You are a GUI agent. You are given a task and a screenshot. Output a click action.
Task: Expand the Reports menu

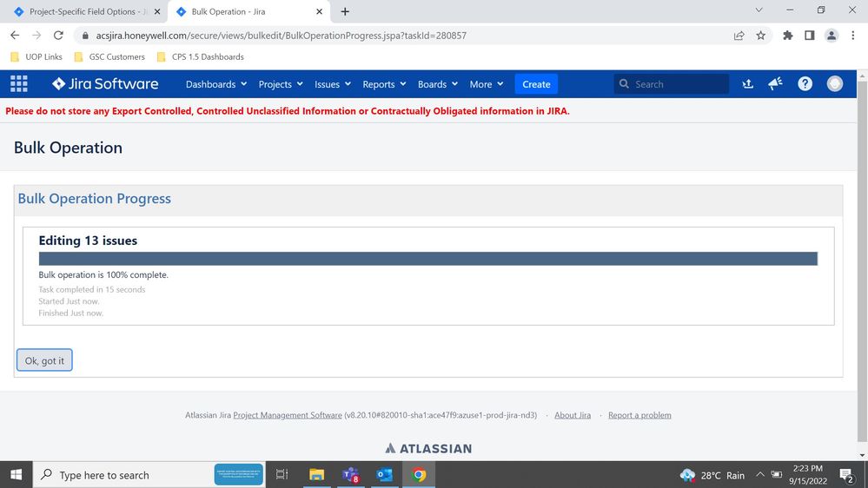[384, 84]
